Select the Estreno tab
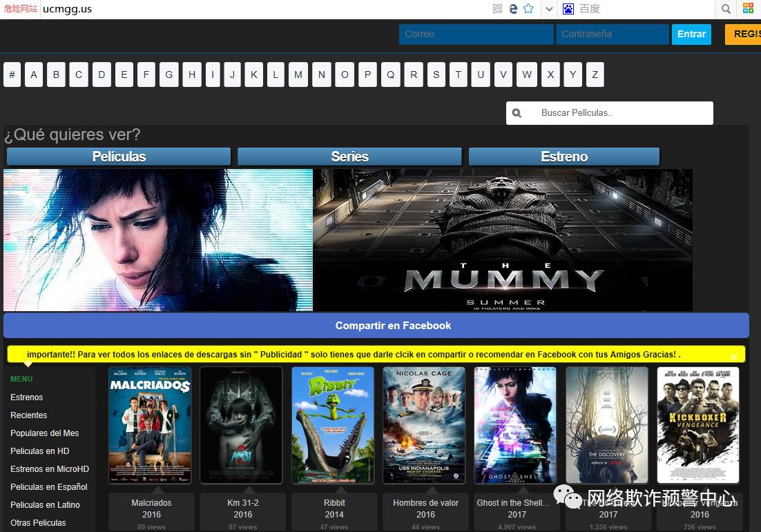Screen dimensions: 761x532 click(x=563, y=157)
